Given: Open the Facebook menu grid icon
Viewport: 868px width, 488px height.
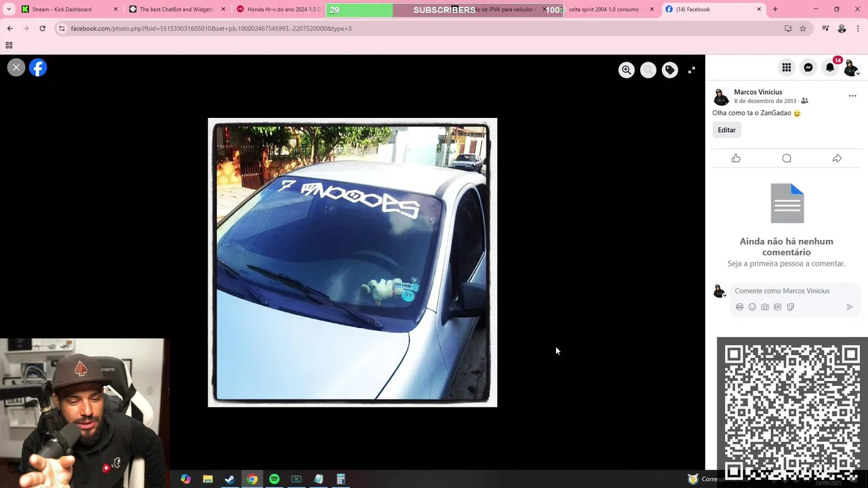Looking at the screenshot, I should coord(787,67).
